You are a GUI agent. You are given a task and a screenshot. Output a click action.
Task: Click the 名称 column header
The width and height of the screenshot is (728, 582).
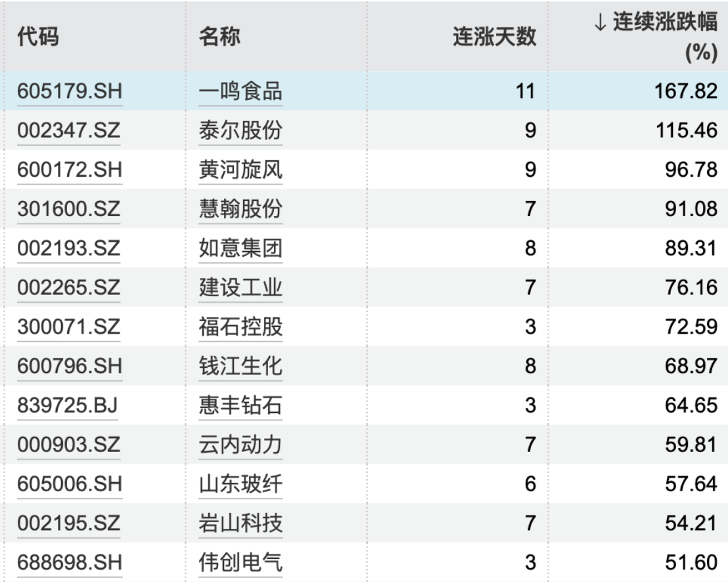pos(219,37)
